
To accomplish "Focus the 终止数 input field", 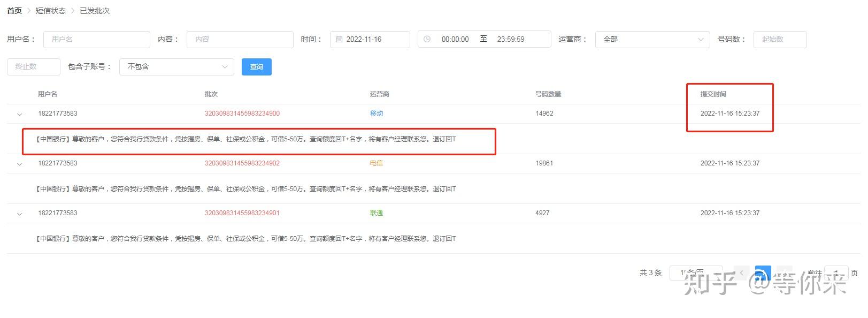I will 33,66.
